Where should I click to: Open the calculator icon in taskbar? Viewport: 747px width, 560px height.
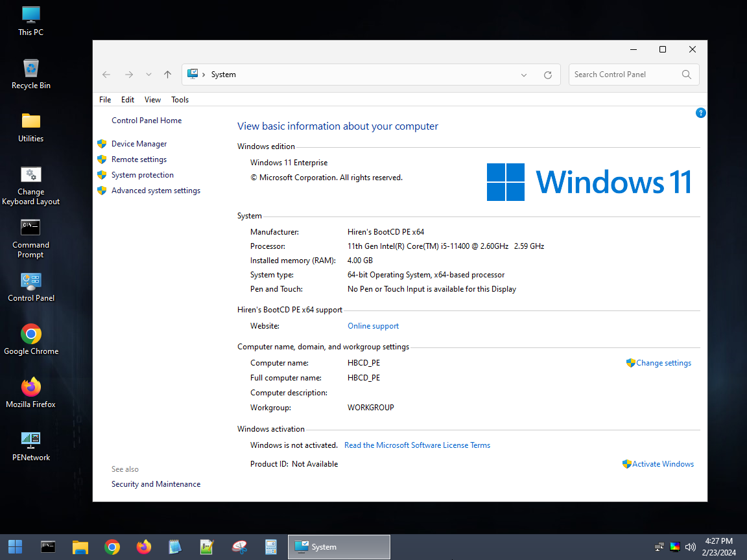[270, 547]
